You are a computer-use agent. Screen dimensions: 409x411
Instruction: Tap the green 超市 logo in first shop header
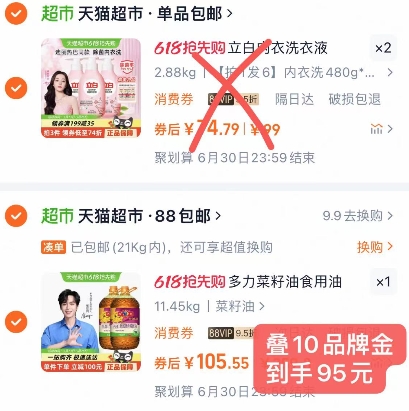(x=57, y=14)
